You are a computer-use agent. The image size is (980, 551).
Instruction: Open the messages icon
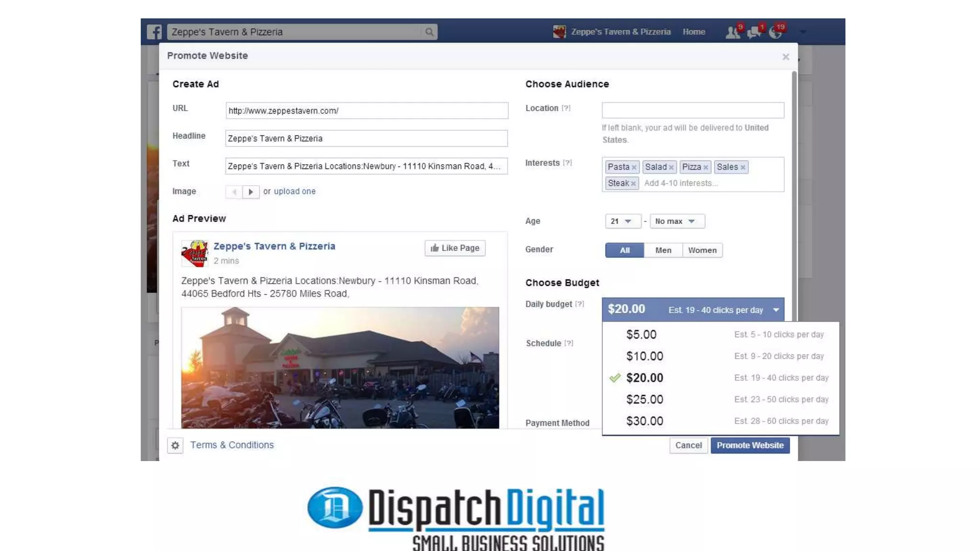click(x=754, y=33)
